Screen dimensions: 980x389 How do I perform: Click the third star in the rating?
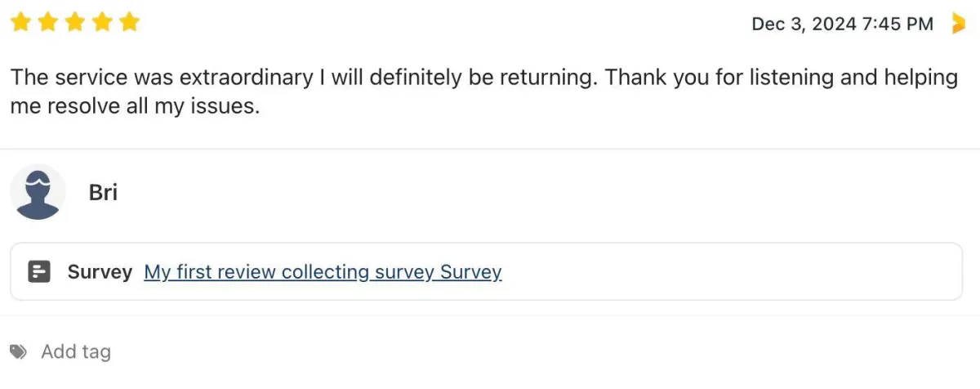tap(75, 23)
